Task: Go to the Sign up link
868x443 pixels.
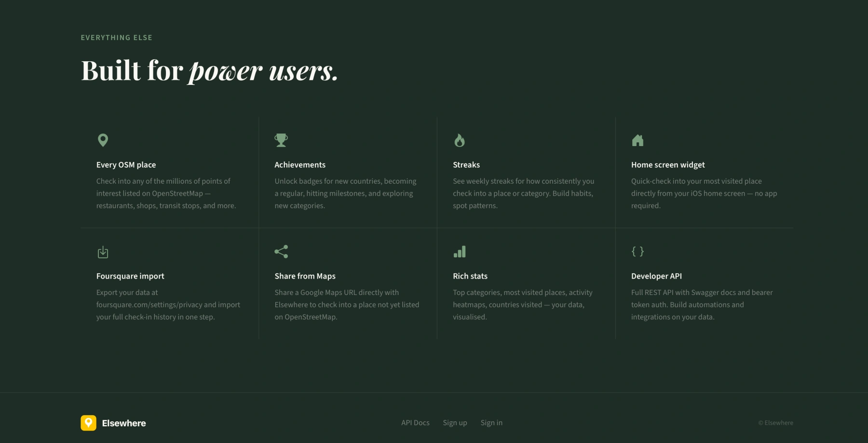Action: [455, 423]
